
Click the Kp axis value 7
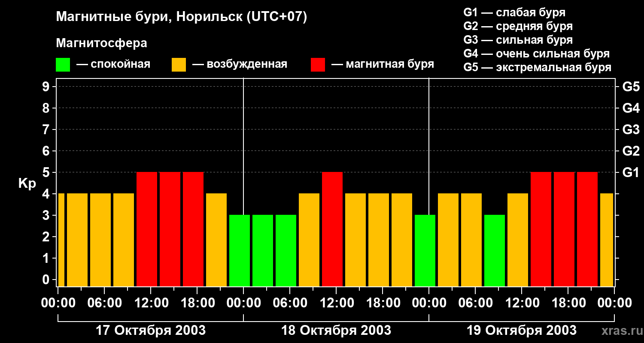[47, 129]
